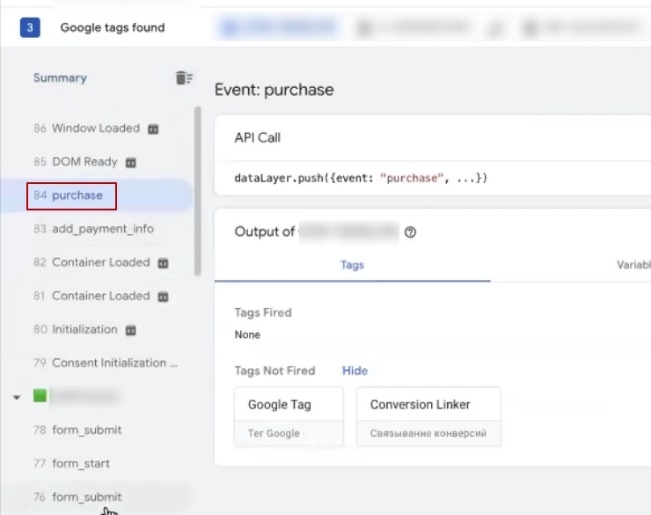Viewport: 651px width, 515px height.
Task: Click the event list vertical scrollbar
Action: tap(198, 190)
